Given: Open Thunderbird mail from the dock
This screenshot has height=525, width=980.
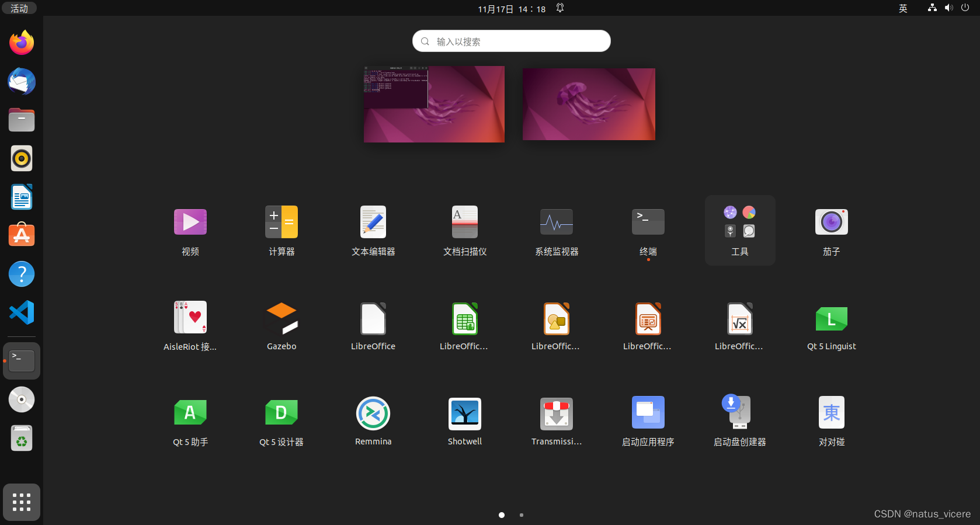Looking at the screenshot, I should pyautogui.click(x=22, y=81).
